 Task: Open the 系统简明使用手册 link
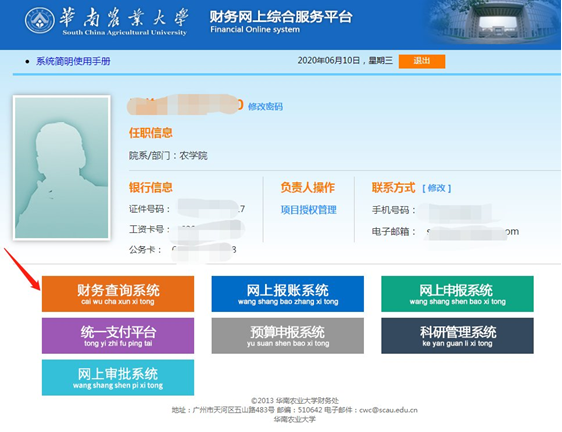(73, 61)
